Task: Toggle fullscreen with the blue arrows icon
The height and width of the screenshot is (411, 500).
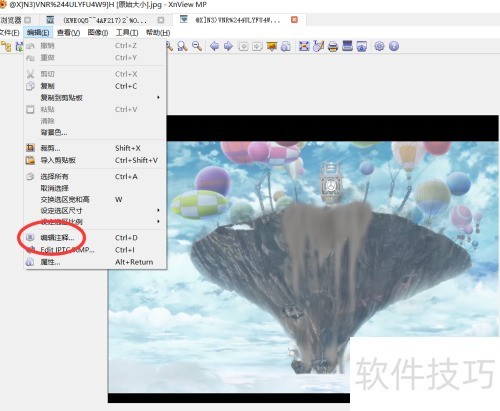Action: [304, 46]
